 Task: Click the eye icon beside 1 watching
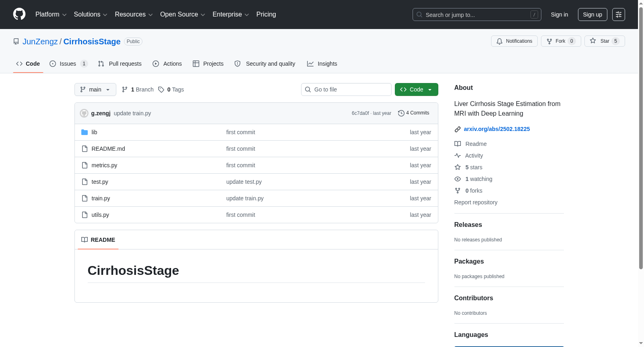point(458,179)
